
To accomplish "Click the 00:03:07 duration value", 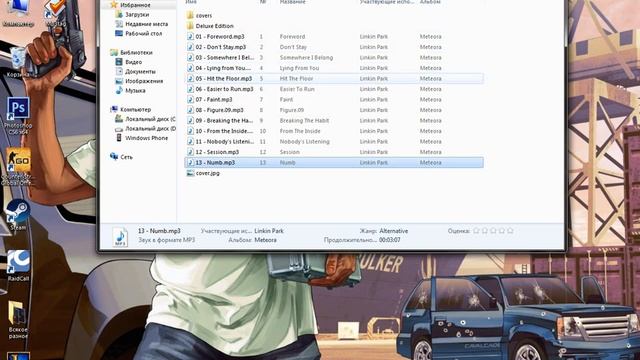I will [x=390, y=240].
